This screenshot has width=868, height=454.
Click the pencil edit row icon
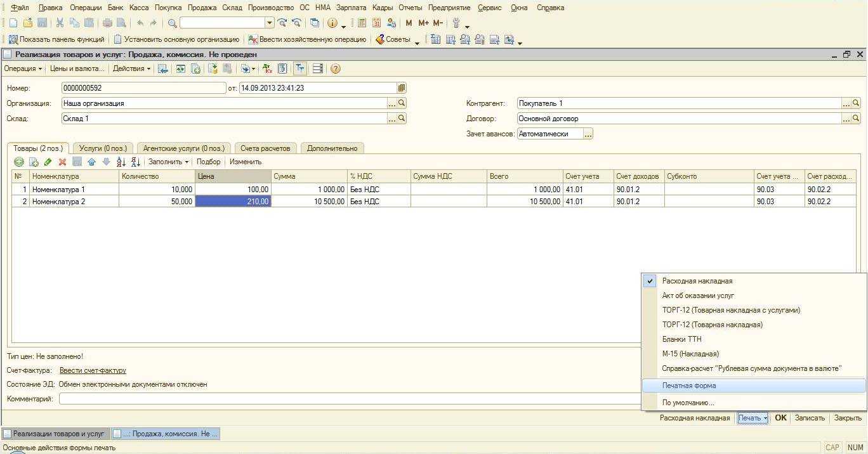click(x=48, y=162)
